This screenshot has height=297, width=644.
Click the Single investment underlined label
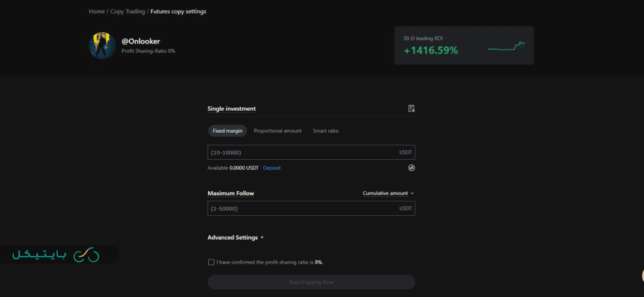tap(231, 109)
